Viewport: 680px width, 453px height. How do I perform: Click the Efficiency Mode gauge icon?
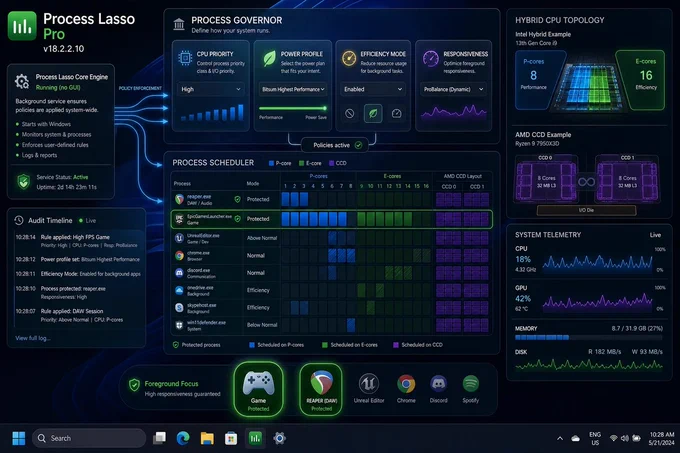coord(349,58)
